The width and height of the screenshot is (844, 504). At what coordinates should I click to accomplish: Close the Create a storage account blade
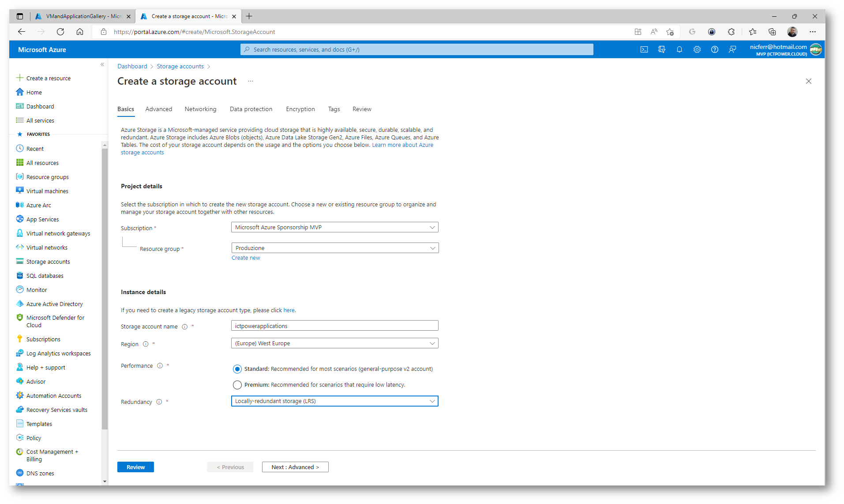click(x=809, y=81)
